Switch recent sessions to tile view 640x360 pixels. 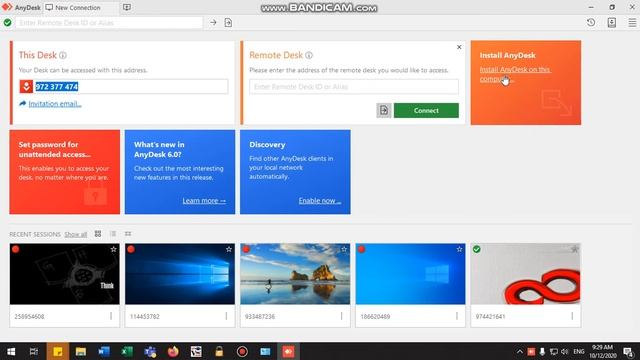98,234
